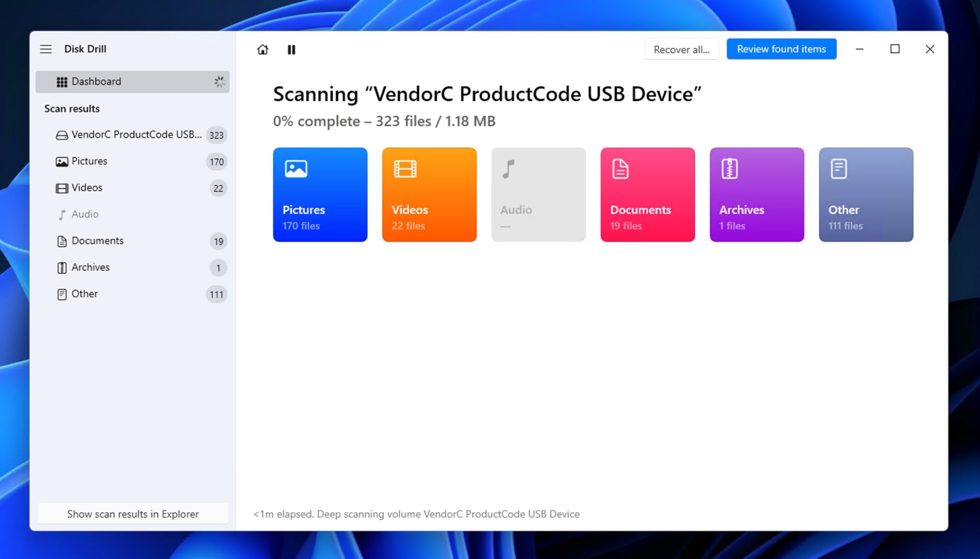Click the Home icon in the toolbar

[262, 49]
